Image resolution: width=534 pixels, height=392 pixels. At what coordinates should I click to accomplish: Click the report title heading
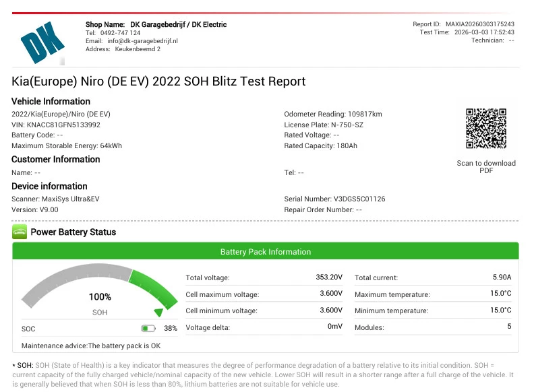pyautogui.click(x=158, y=82)
